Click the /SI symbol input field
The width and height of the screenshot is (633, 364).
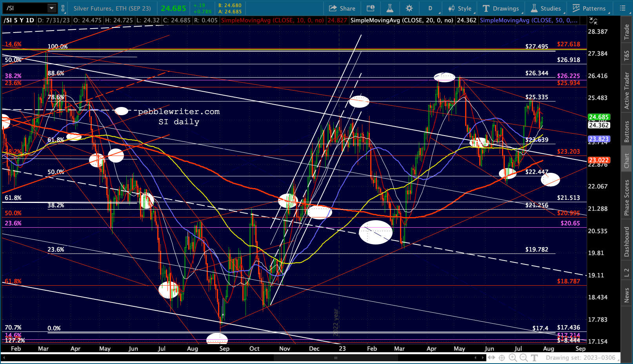(26, 8)
